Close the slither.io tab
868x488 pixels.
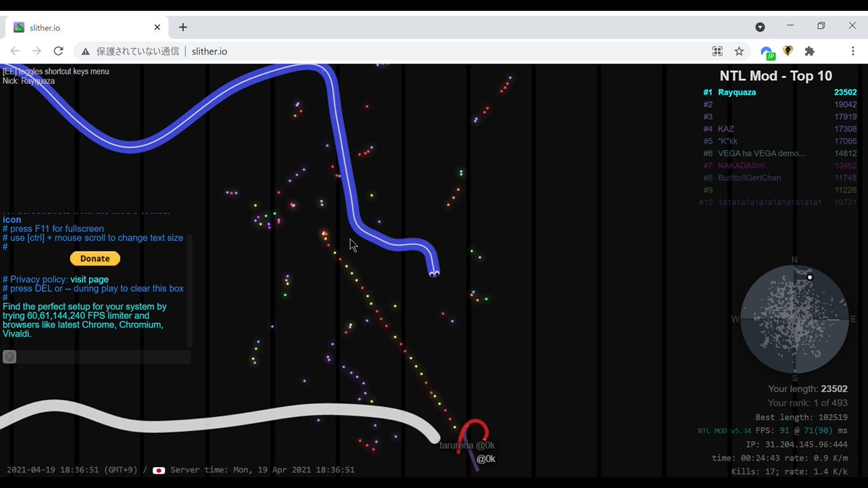click(158, 27)
